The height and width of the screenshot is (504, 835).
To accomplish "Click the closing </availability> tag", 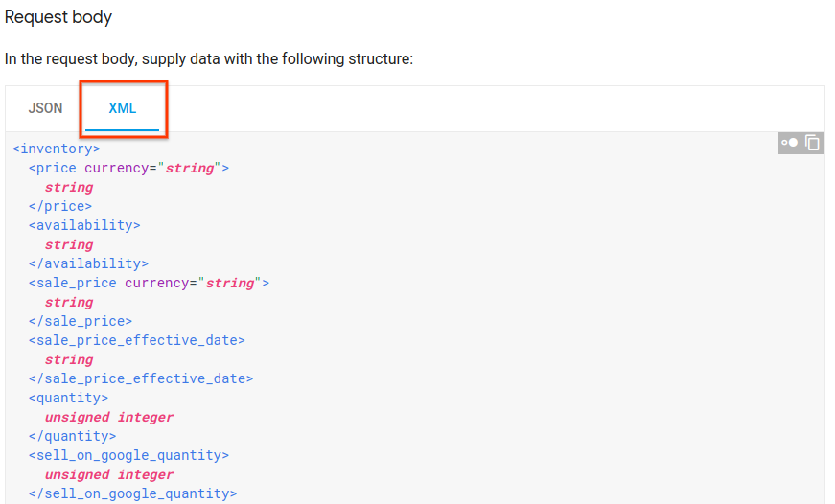I will point(88,263).
